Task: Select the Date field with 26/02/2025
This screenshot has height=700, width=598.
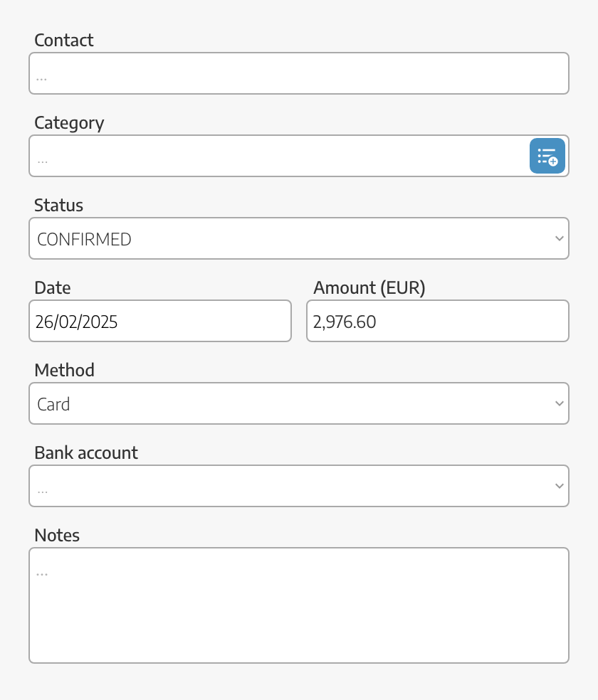Action: (160, 321)
